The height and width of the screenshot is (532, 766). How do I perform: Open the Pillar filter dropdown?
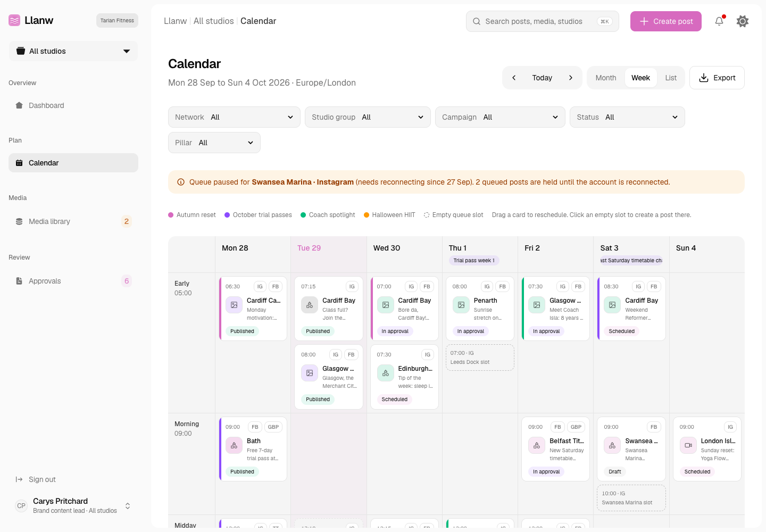[214, 143]
